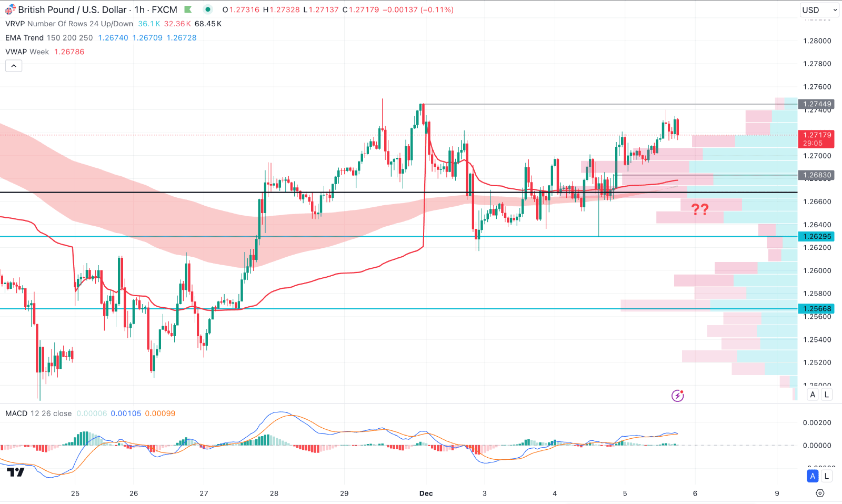Select the VRVP indicator legend entry
Screen dimensions: 842x504
(69, 24)
